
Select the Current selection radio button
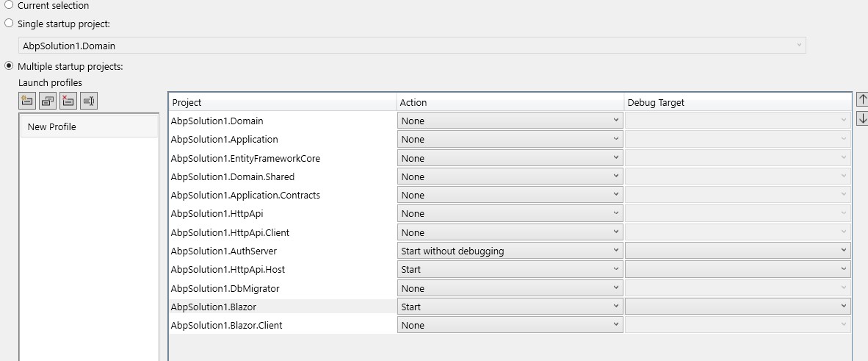tap(9, 5)
